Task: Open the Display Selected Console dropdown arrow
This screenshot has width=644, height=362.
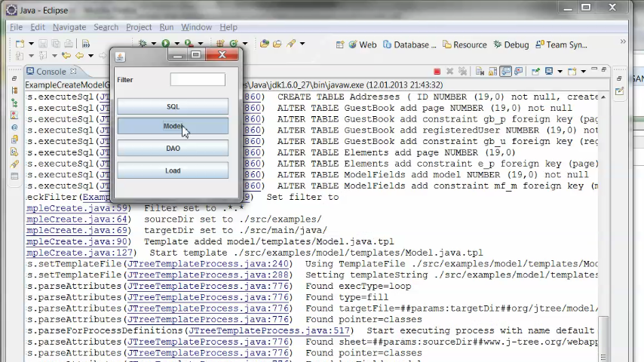Action: point(560,72)
